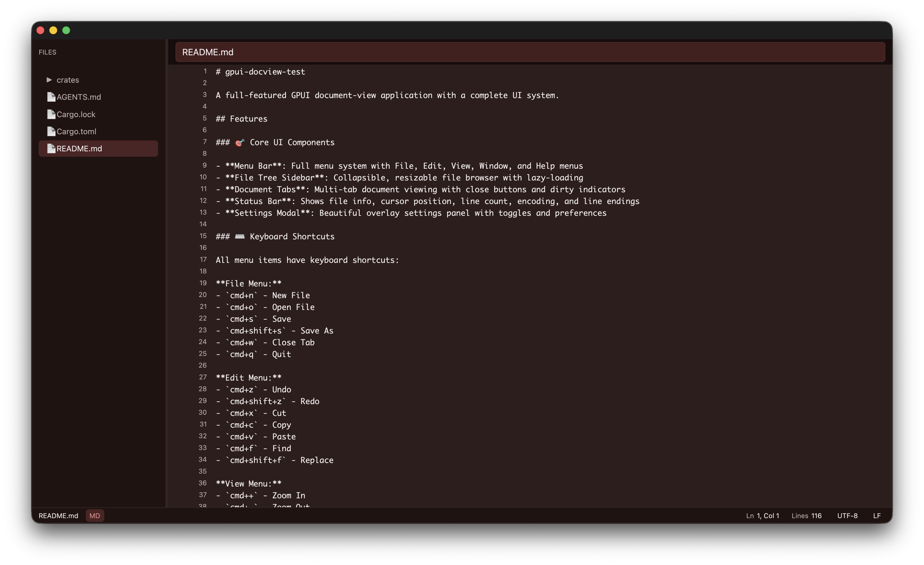Click the green maximize traffic light
This screenshot has width=924, height=565.
pyautogui.click(x=66, y=30)
